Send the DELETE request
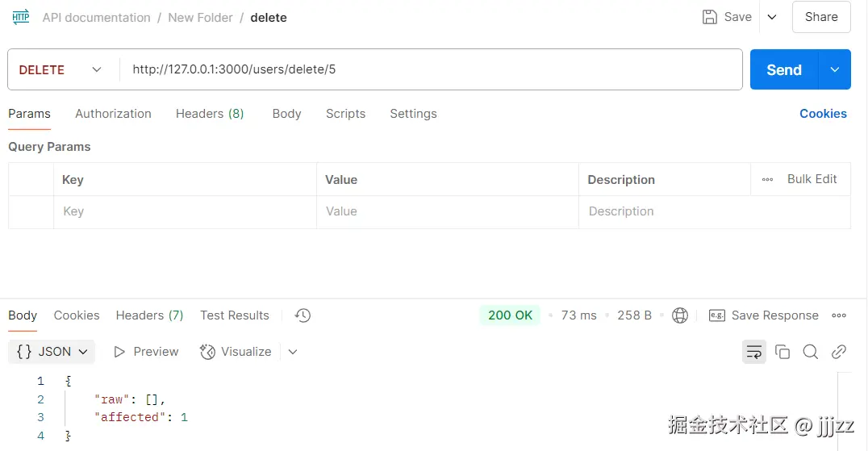The image size is (868, 451). 784,69
